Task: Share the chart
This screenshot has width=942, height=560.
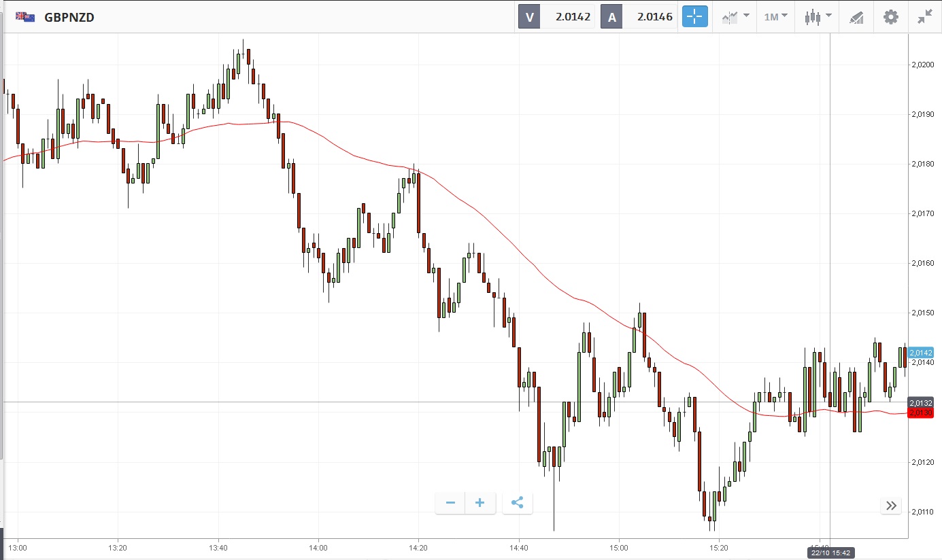Action: pyautogui.click(x=517, y=503)
